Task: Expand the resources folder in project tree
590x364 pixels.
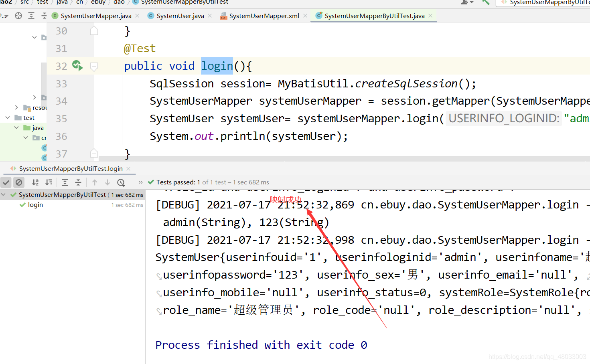Action: pyautogui.click(x=16, y=107)
